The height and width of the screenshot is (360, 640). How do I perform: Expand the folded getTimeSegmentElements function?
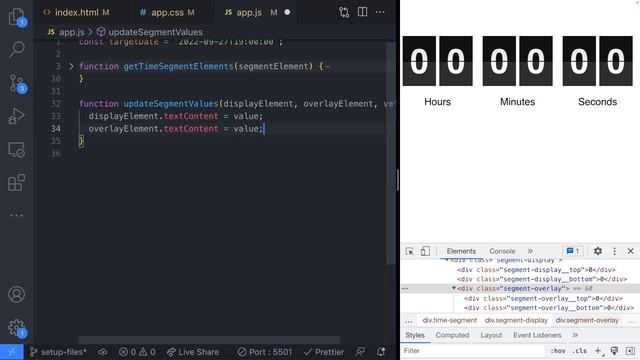[71, 66]
